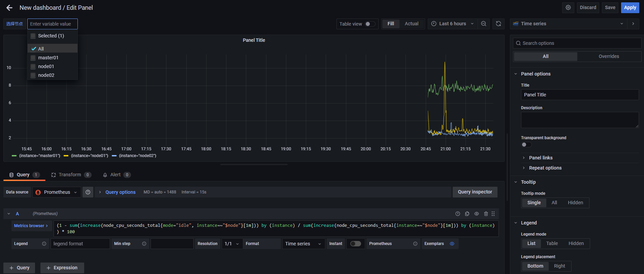Toggle Exemplars eye icon
The image size is (644, 274).
452,244
